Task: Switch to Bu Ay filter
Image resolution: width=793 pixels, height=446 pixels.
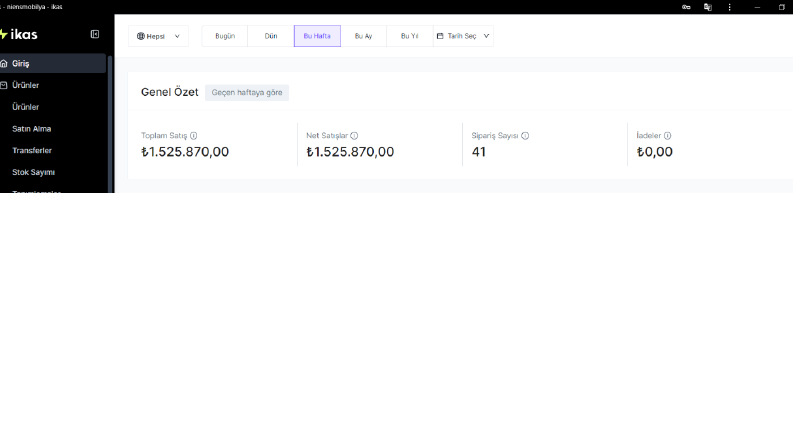Action: [x=364, y=36]
